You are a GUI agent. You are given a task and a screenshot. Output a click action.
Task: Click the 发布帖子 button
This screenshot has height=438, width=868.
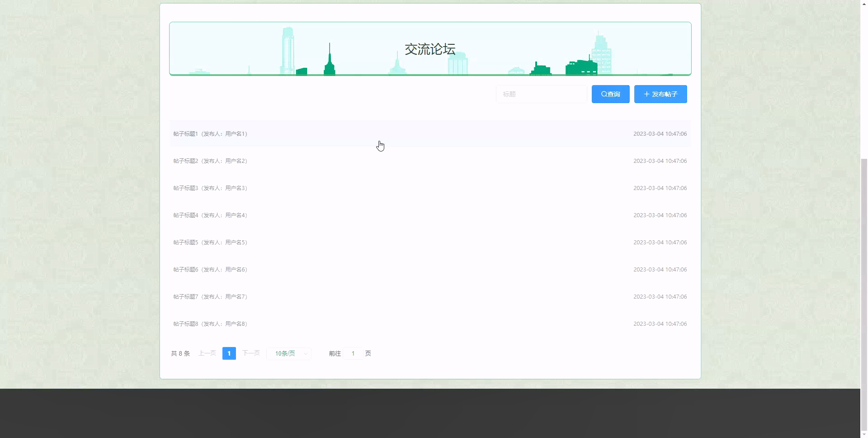point(660,94)
